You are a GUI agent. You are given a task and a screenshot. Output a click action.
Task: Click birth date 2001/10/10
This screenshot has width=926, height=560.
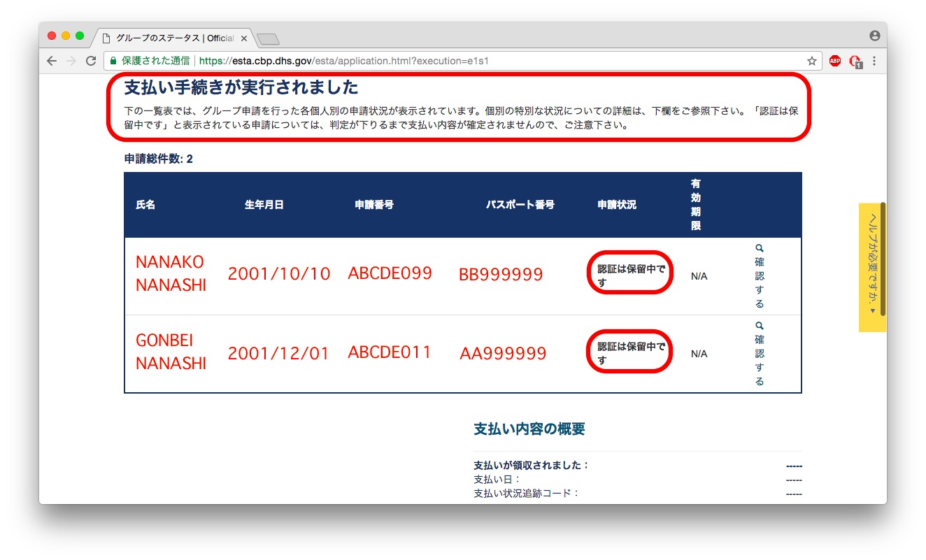[279, 274]
